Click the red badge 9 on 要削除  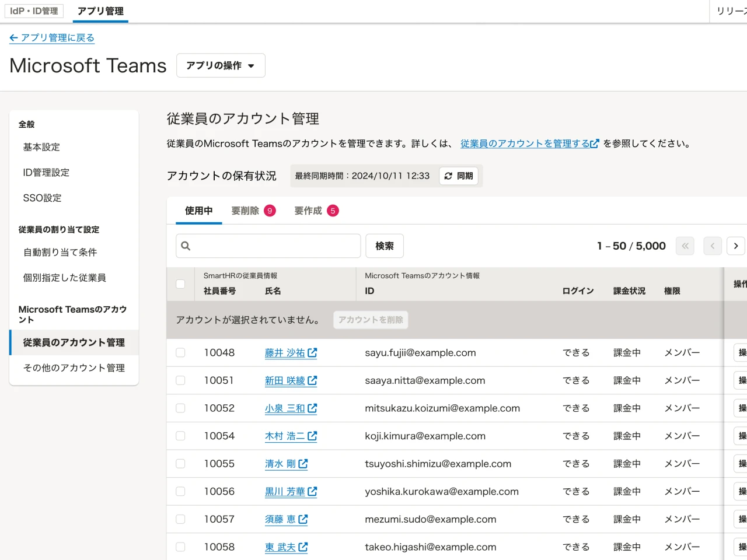point(270,211)
